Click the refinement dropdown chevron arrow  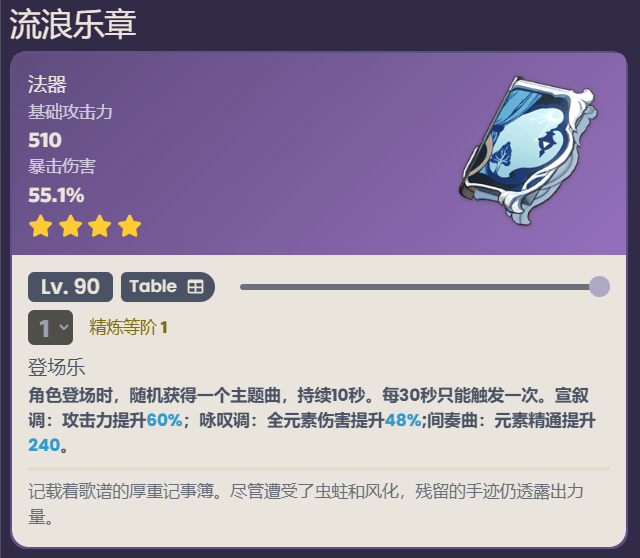64,327
